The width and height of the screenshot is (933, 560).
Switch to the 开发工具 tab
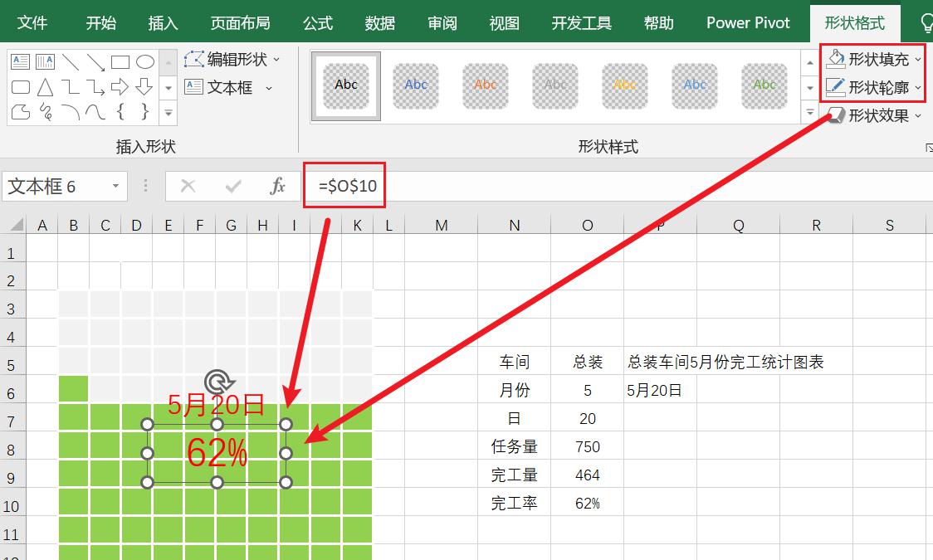(x=581, y=22)
